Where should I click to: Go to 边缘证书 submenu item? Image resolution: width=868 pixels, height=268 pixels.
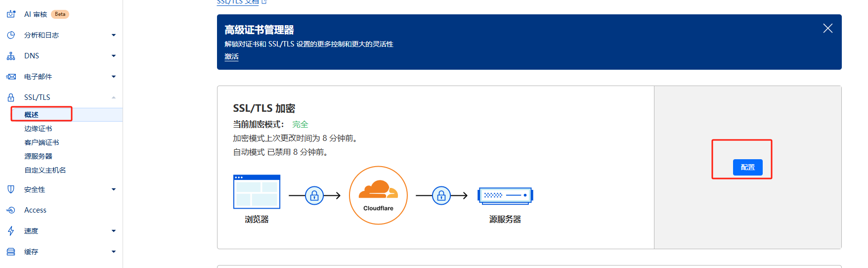point(38,129)
